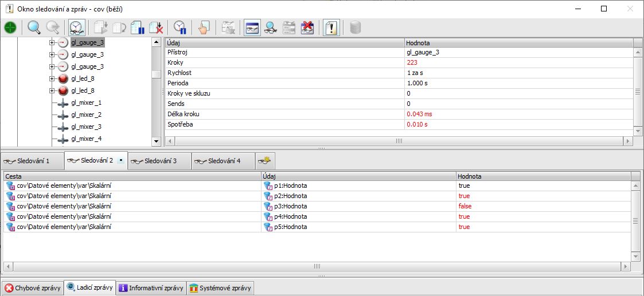Image resolution: width=644 pixels, height=296 pixels.
Task: Click the instrument tree's down scroll arrow
Action: pos(156,141)
